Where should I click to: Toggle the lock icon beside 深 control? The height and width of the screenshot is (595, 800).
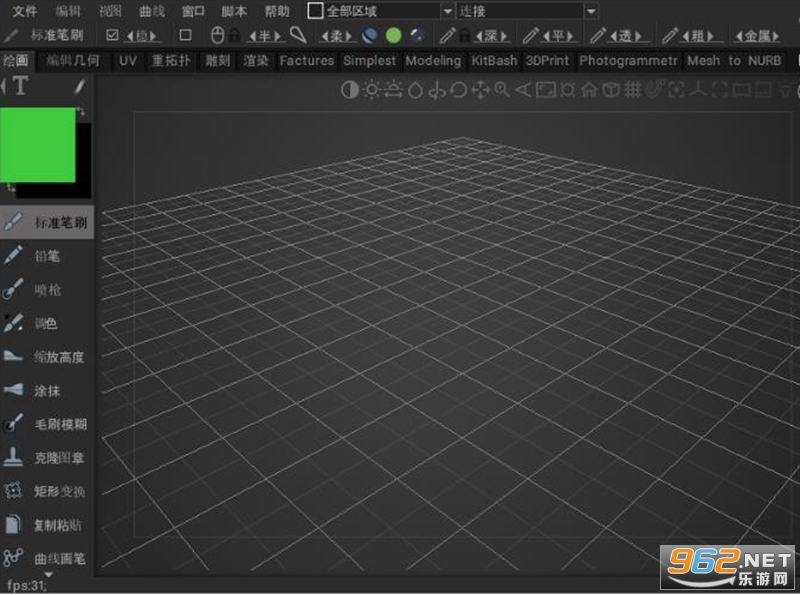click(x=464, y=35)
